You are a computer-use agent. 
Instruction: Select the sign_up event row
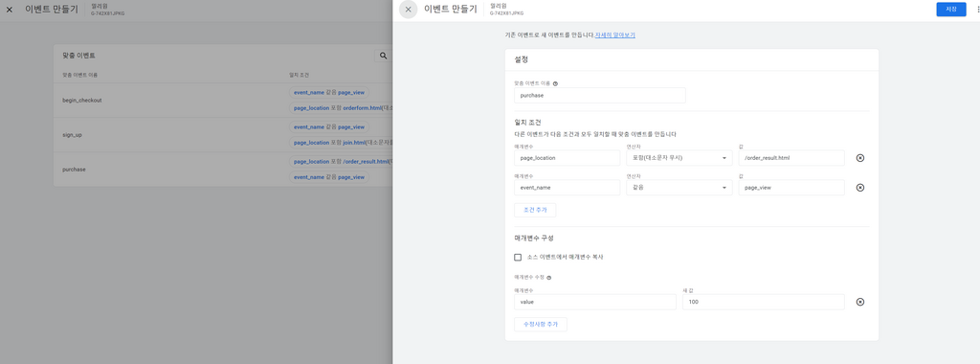(x=223, y=134)
